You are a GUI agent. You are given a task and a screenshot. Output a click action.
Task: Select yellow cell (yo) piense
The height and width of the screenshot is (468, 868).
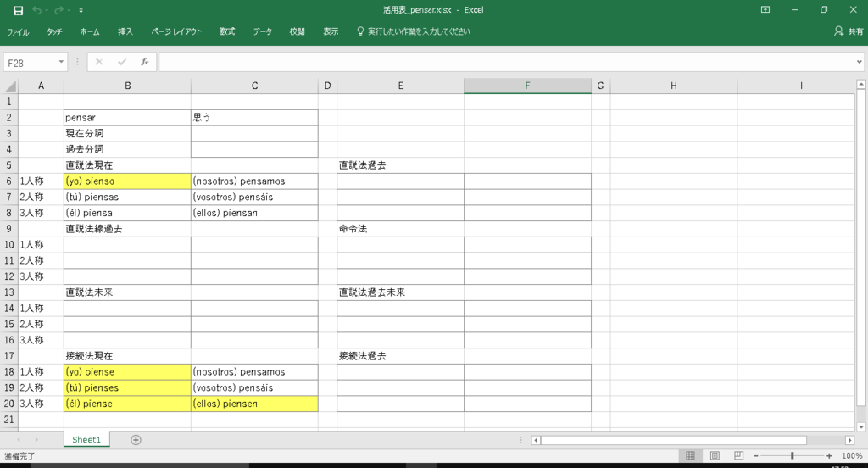[127, 372]
